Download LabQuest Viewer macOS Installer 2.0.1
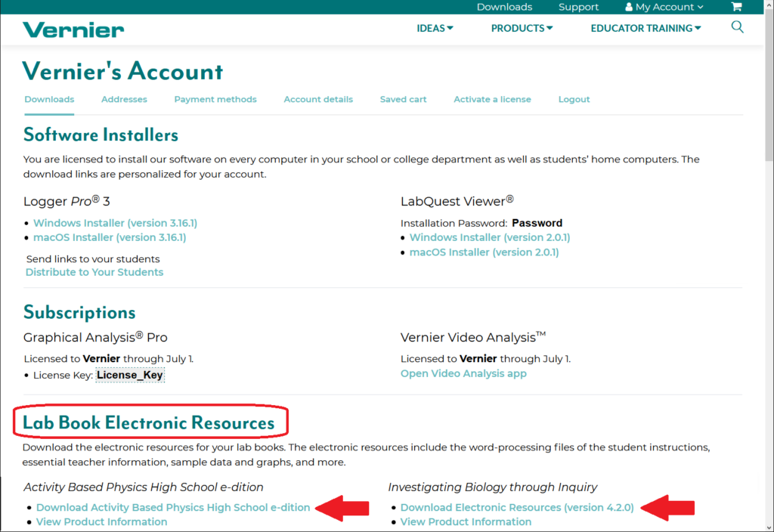This screenshot has height=532, width=774. [x=485, y=252]
